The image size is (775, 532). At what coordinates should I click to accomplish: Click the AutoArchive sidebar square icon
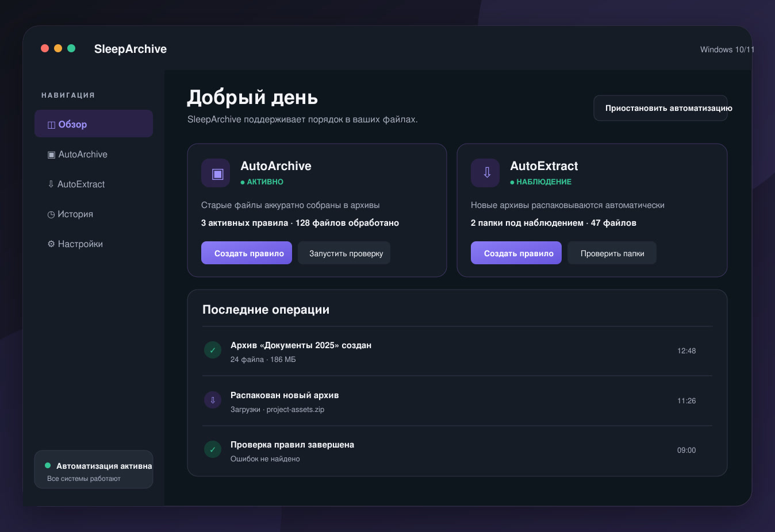[x=51, y=155]
